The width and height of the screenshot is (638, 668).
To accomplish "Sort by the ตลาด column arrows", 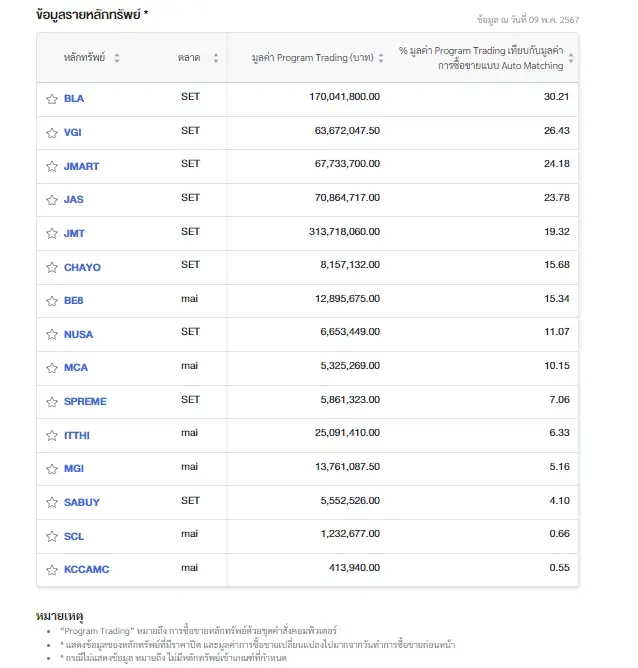I will tap(216, 58).
